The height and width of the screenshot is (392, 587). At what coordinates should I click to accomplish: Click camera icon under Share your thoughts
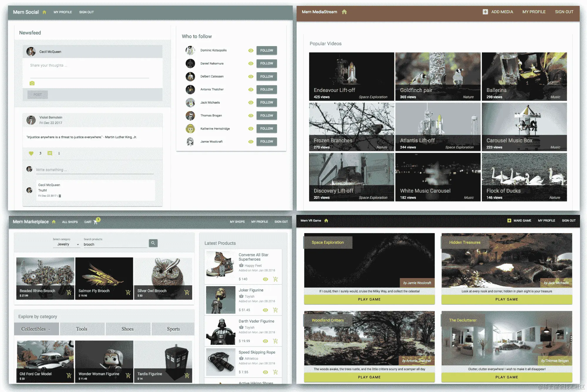[x=32, y=83]
